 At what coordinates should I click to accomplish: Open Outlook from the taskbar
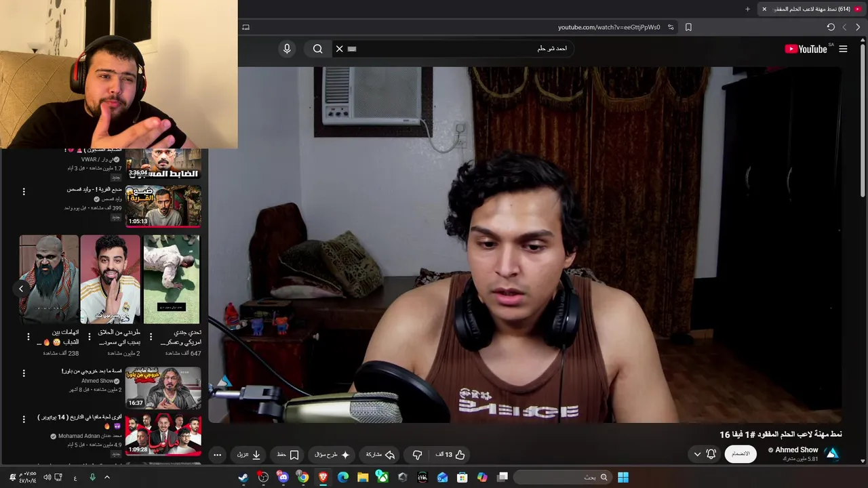coord(442,477)
